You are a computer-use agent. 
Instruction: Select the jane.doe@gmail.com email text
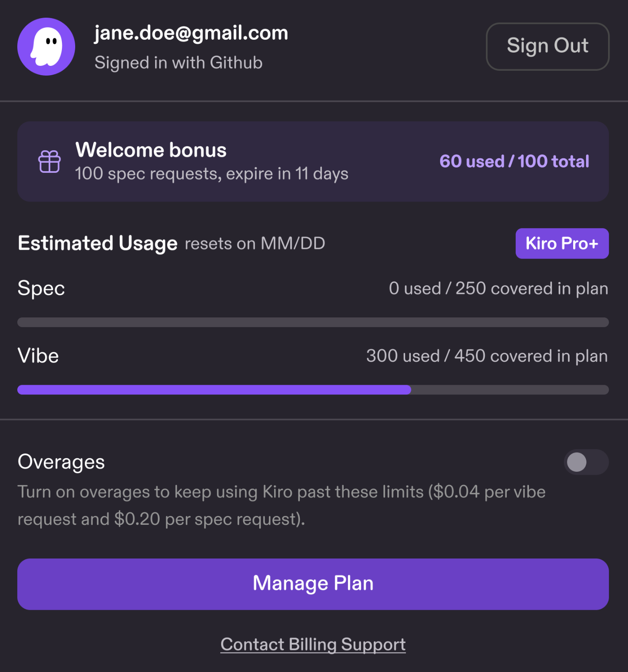coord(191,33)
